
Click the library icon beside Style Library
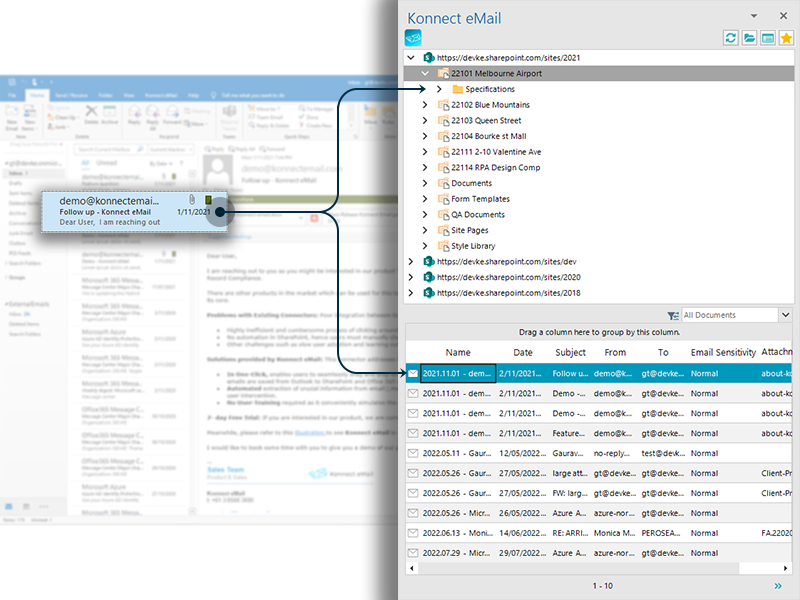tap(443, 246)
